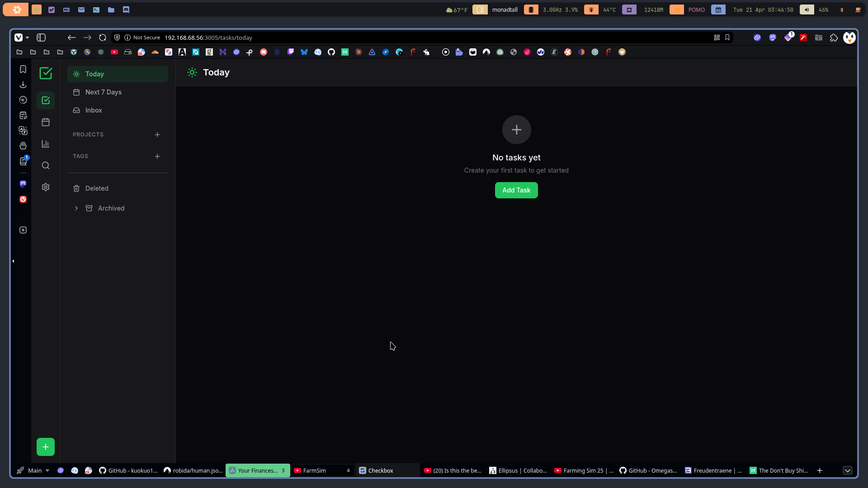Viewport: 868px width, 488px height.
Task: Click the search magnifier icon
Action: (x=46, y=165)
